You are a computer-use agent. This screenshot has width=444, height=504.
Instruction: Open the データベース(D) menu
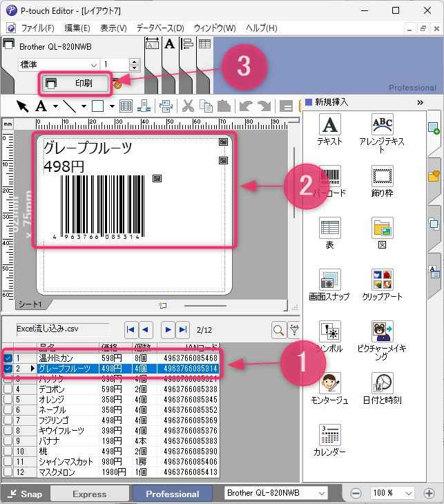[x=160, y=28]
